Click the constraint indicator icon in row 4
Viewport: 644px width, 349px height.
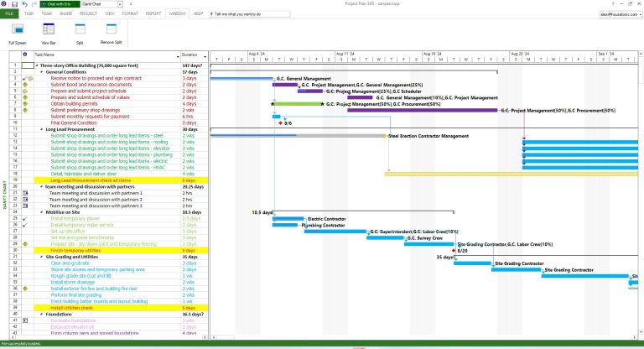(25, 85)
